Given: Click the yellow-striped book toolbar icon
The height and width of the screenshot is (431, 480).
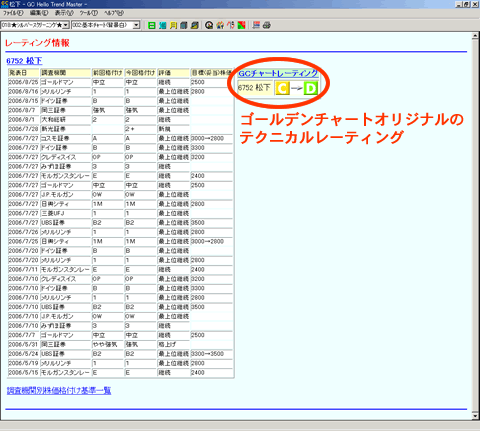Looking at the screenshot, I should pos(195,25).
